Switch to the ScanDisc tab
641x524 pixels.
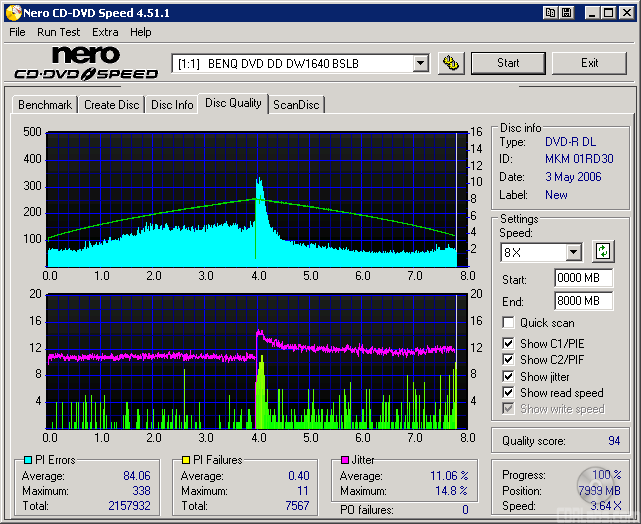coord(297,105)
